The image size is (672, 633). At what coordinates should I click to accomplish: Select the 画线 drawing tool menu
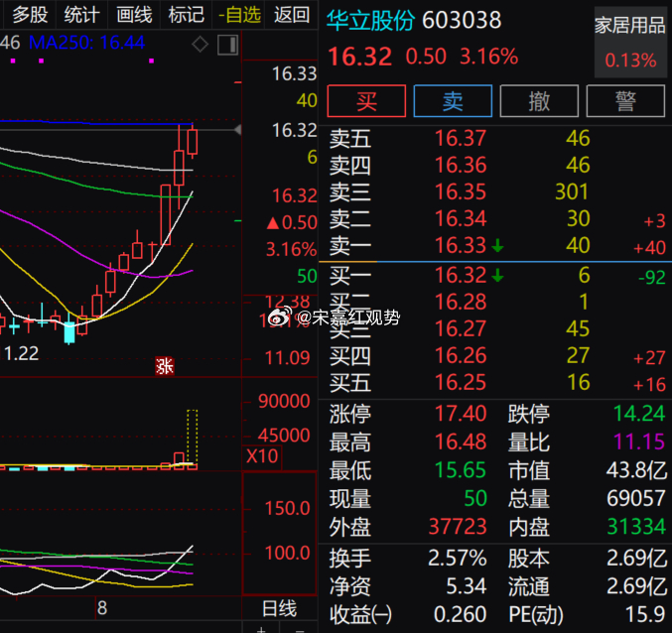click(x=134, y=15)
